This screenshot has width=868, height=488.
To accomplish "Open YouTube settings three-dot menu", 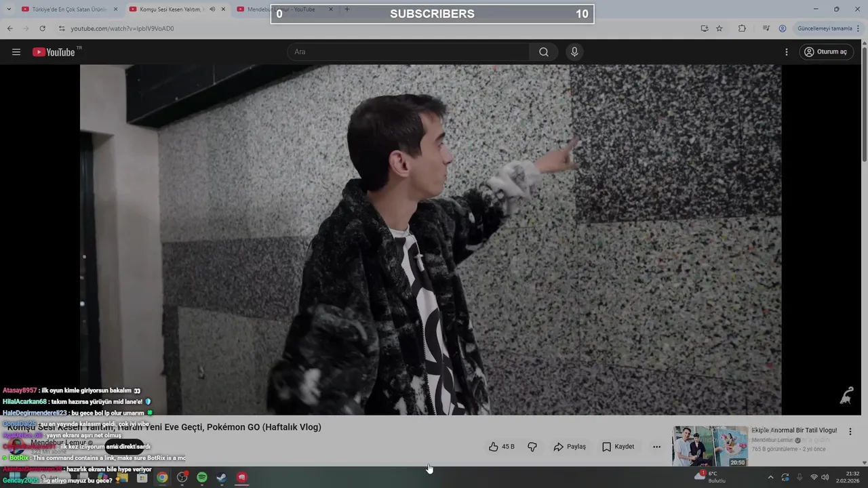I will (787, 52).
